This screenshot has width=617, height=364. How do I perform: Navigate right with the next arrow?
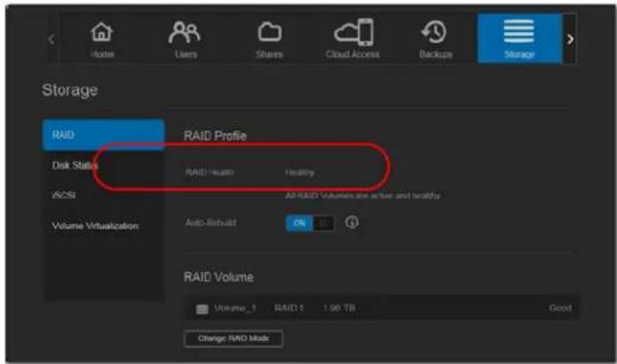click(570, 39)
